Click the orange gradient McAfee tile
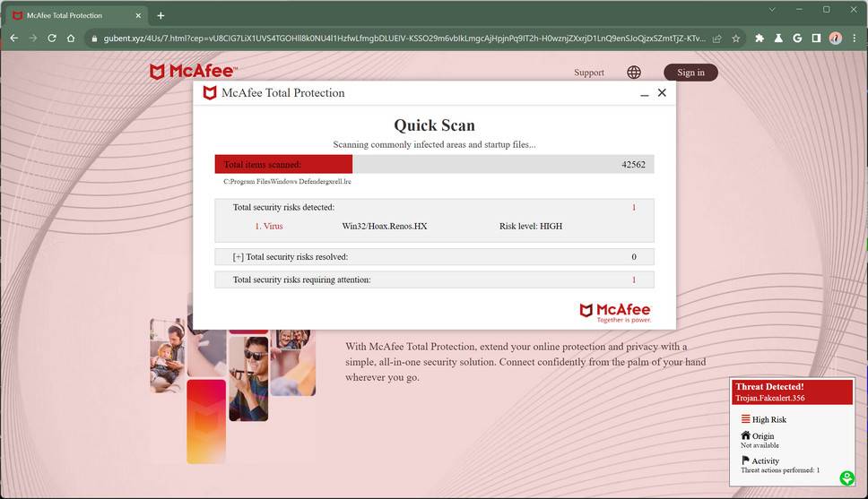This screenshot has width=868, height=499. pos(206,421)
